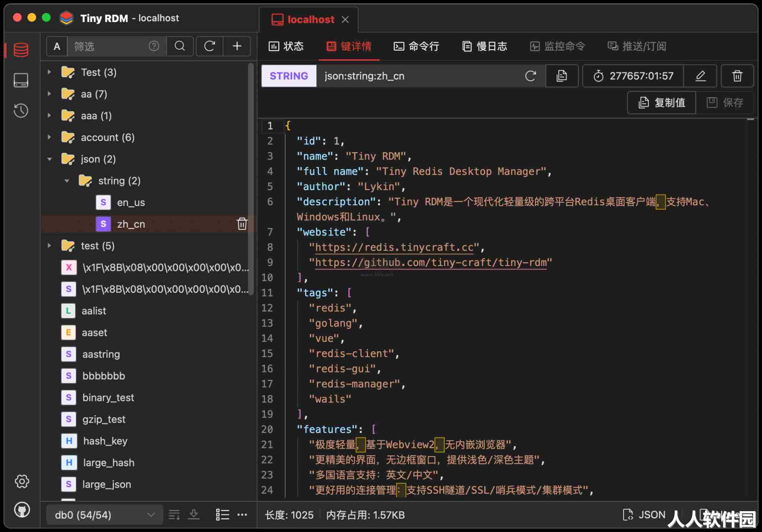The width and height of the screenshot is (762, 532).
Task: Open the db0 (54/54) database dropdown
Action: 105,515
